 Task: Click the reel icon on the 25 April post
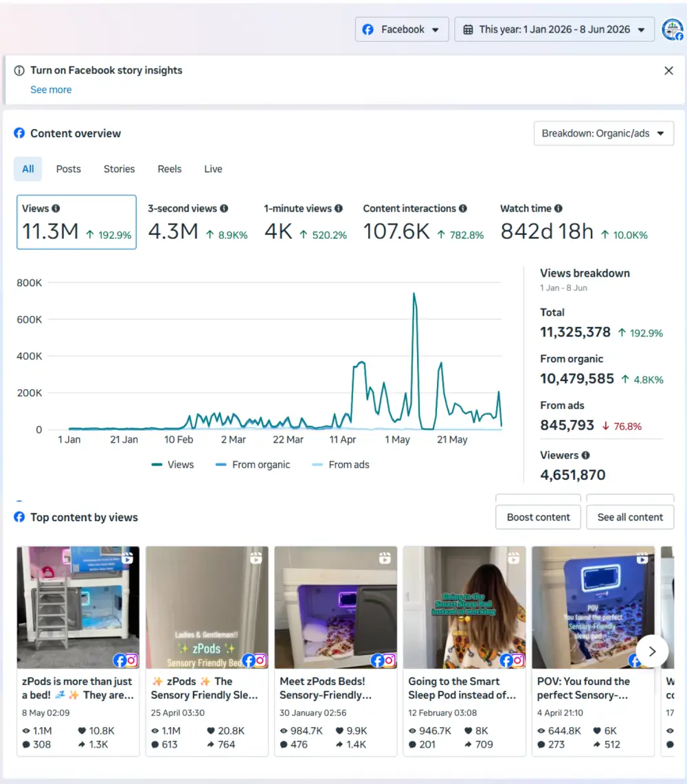pyautogui.click(x=256, y=558)
